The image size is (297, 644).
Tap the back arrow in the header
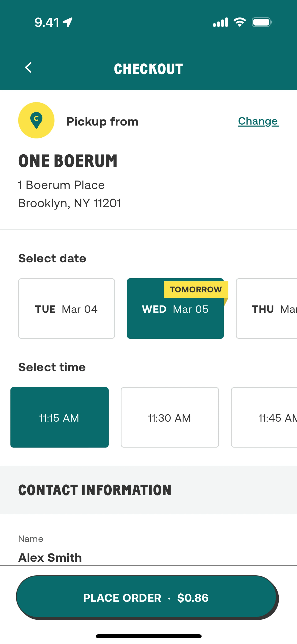coord(28,67)
